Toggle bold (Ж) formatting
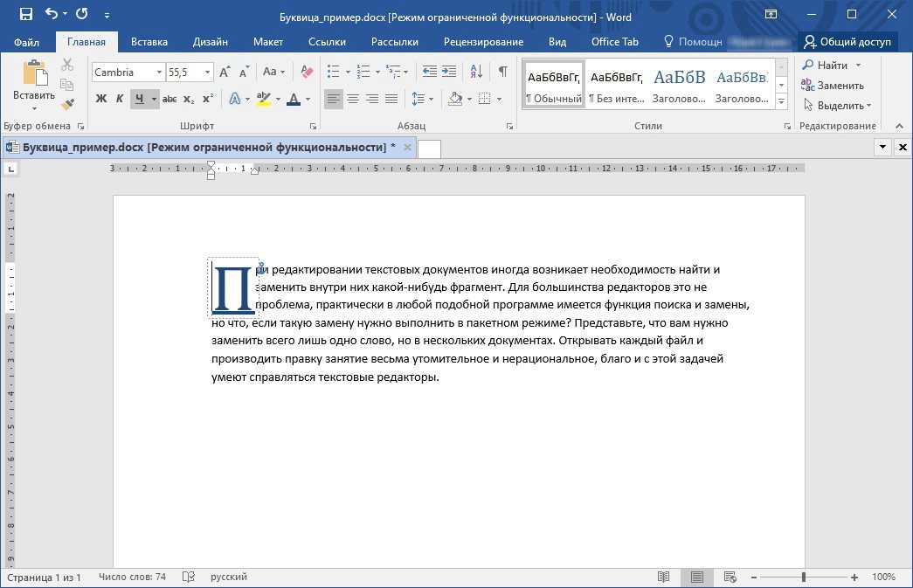This screenshot has width=913, height=588. tap(101, 99)
